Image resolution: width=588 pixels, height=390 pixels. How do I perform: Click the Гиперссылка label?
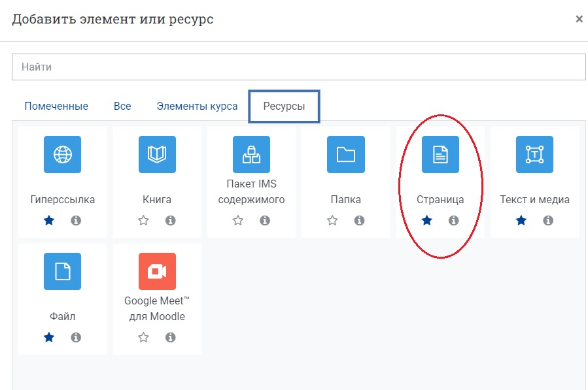(62, 199)
